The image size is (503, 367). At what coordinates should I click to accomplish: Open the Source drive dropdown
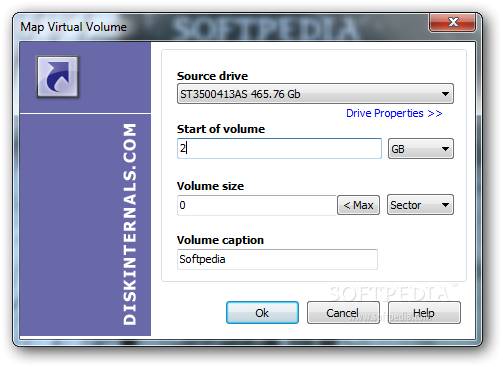pos(315,94)
